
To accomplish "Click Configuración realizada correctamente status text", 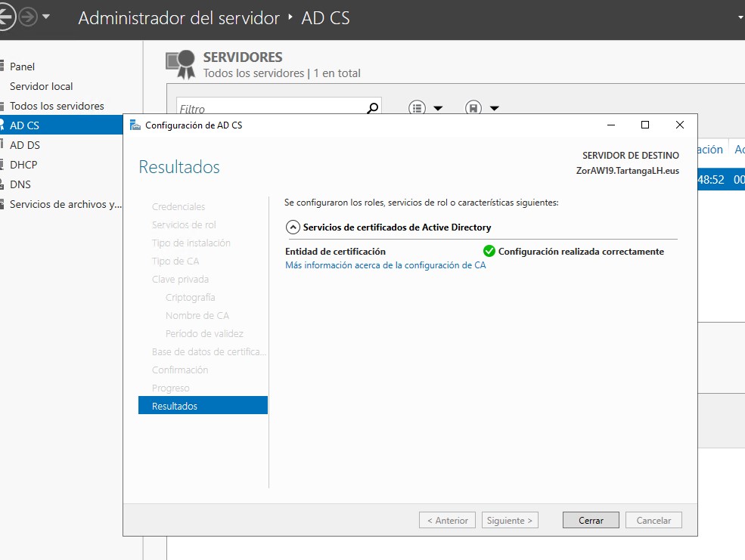I will (x=581, y=252).
